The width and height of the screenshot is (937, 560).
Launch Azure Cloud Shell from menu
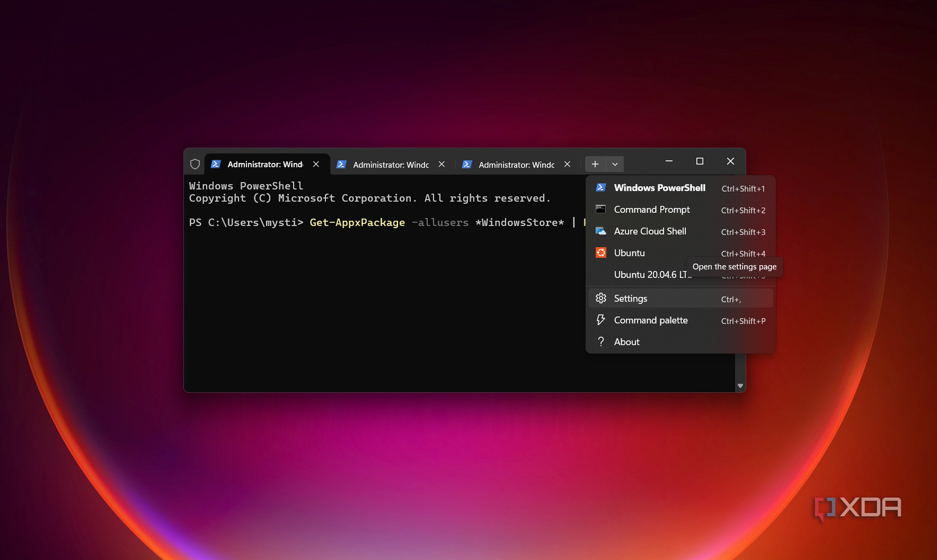point(680,231)
